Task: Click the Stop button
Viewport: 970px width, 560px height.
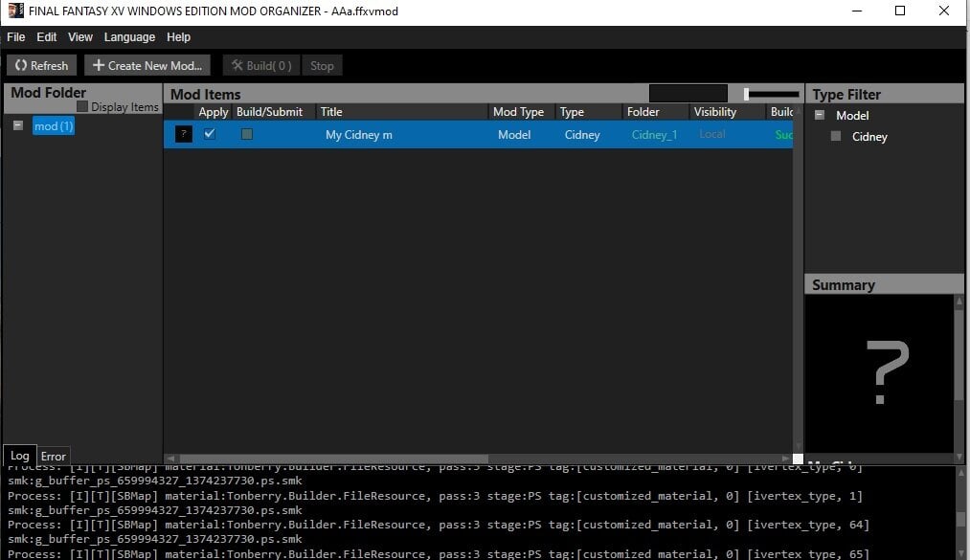Action: point(322,65)
